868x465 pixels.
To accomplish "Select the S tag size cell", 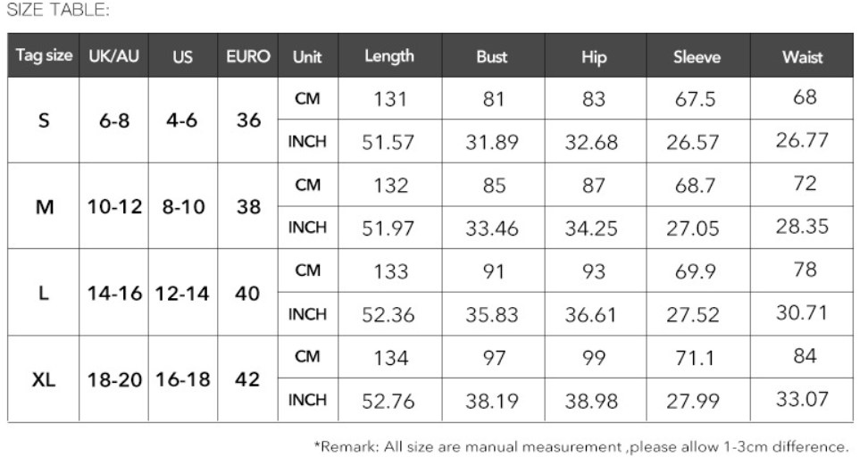I will pyautogui.click(x=44, y=120).
